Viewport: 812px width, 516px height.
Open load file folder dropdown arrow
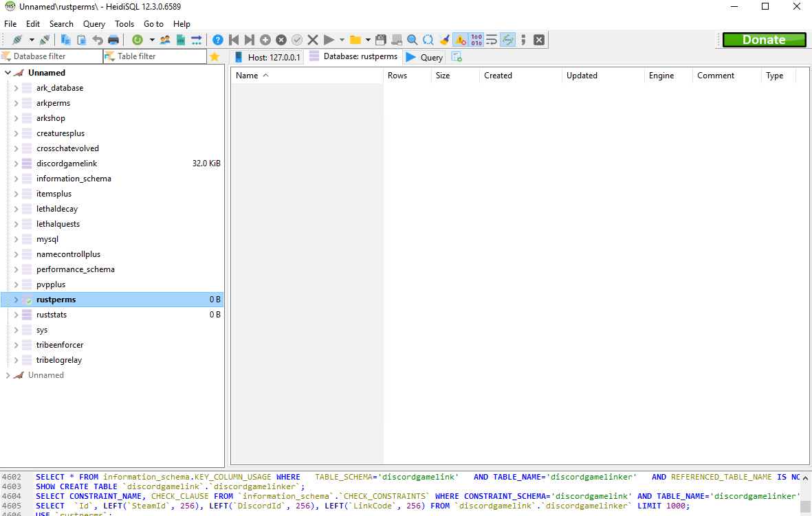369,40
